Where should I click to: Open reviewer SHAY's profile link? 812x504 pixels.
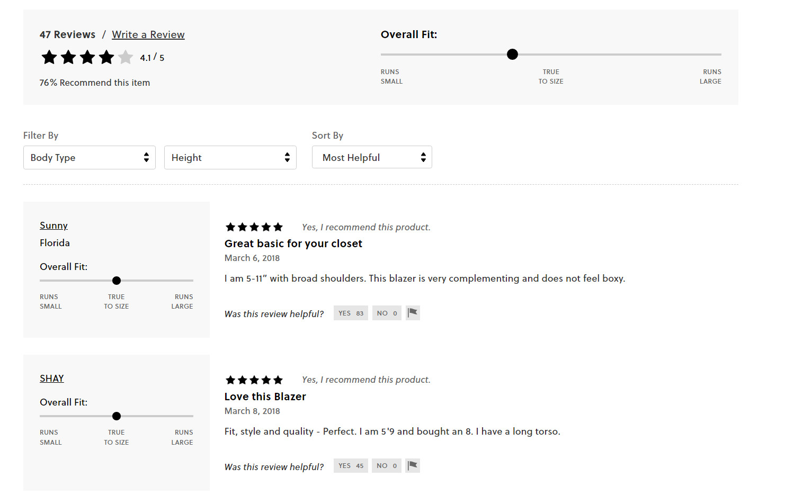(52, 379)
